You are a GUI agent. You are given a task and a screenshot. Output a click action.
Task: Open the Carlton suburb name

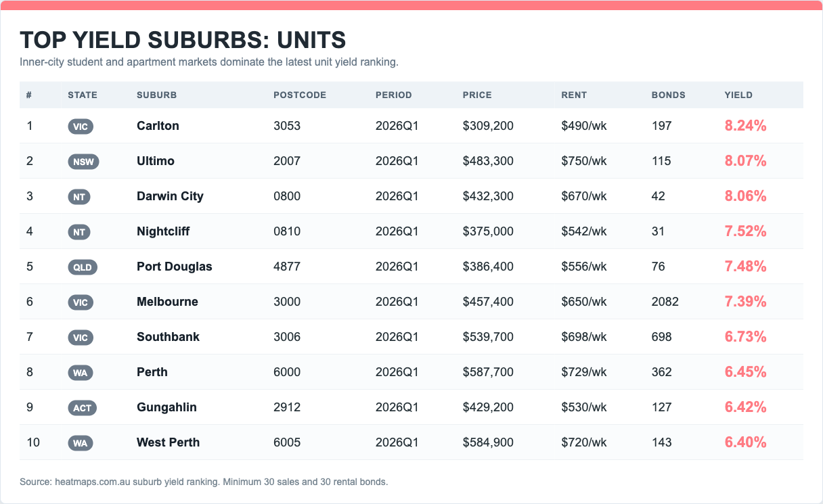tap(158, 126)
